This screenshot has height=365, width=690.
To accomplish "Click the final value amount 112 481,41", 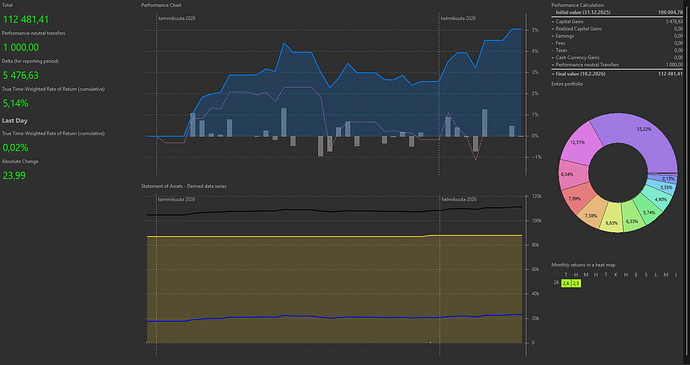I will [671, 74].
